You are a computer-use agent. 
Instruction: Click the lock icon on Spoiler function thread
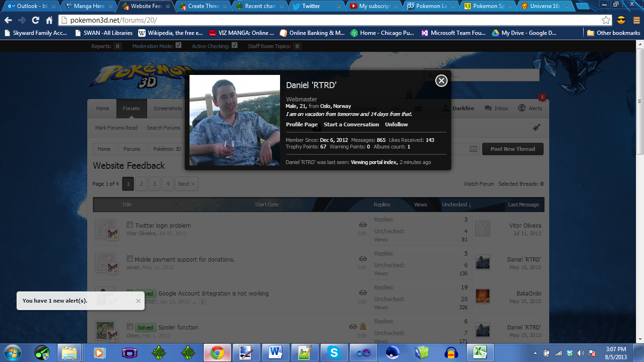point(363,326)
